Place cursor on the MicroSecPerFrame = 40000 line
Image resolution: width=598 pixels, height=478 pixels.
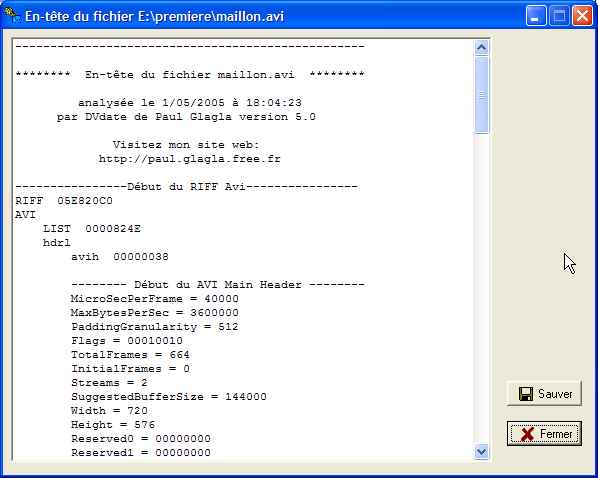[155, 299]
